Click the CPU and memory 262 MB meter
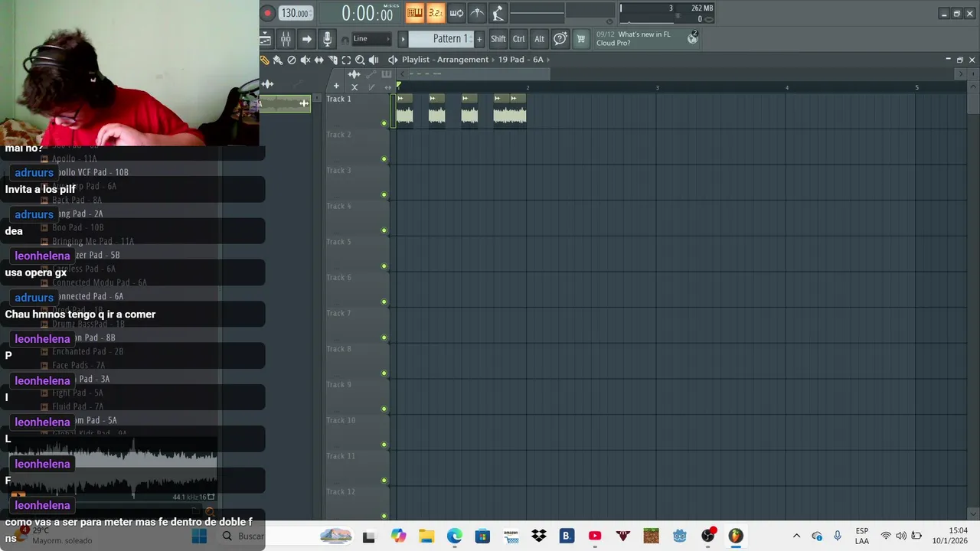The height and width of the screenshot is (551, 980). pos(667,13)
